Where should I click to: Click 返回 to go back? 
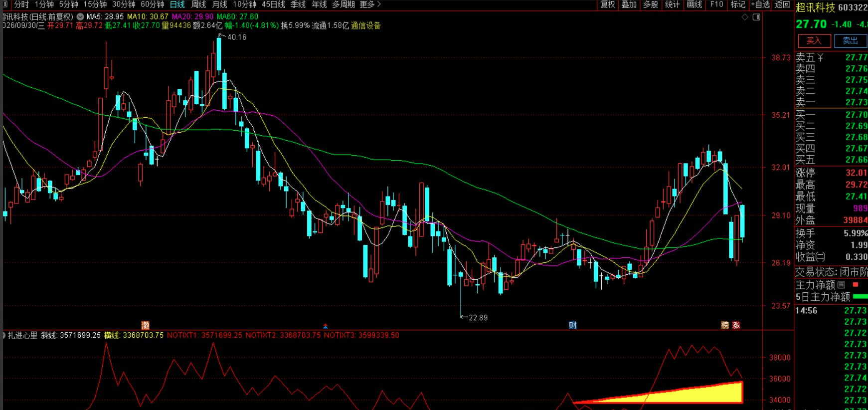[782, 4]
